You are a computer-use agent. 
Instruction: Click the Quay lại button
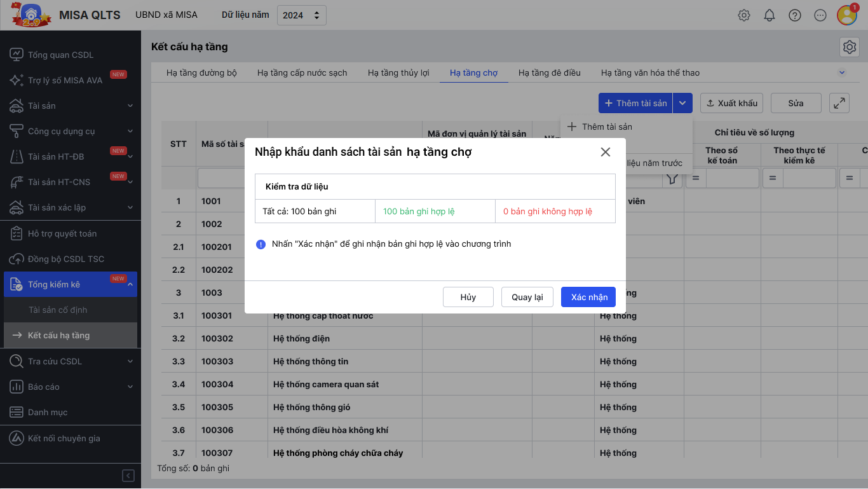(x=527, y=297)
